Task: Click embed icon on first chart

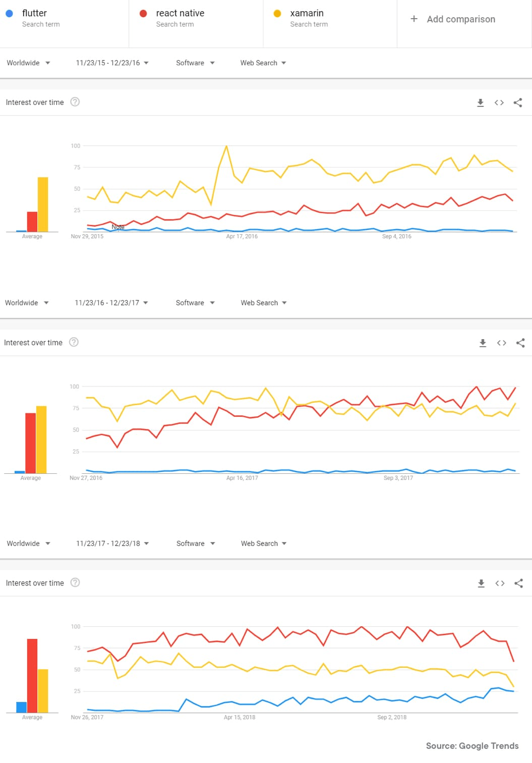Action: (499, 102)
